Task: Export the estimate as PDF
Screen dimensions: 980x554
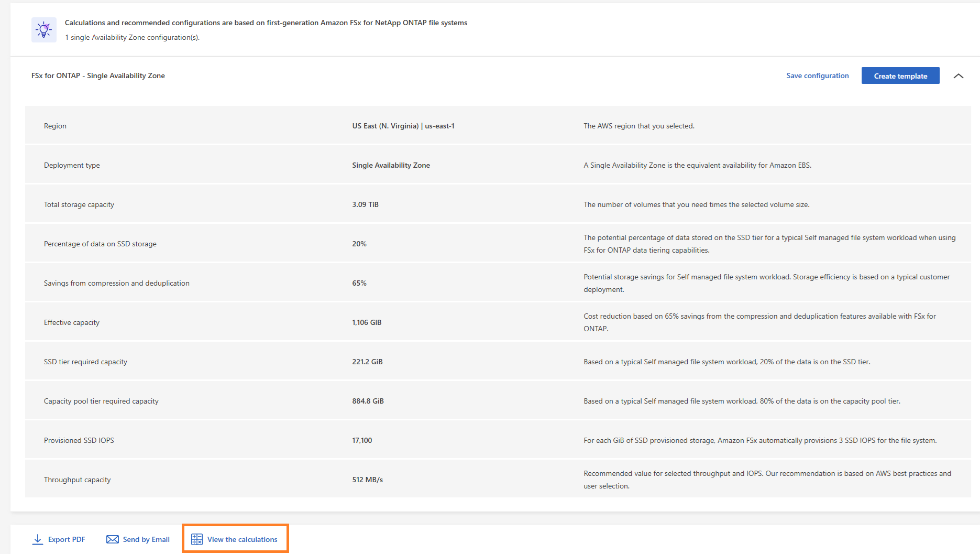Action: [x=67, y=539]
